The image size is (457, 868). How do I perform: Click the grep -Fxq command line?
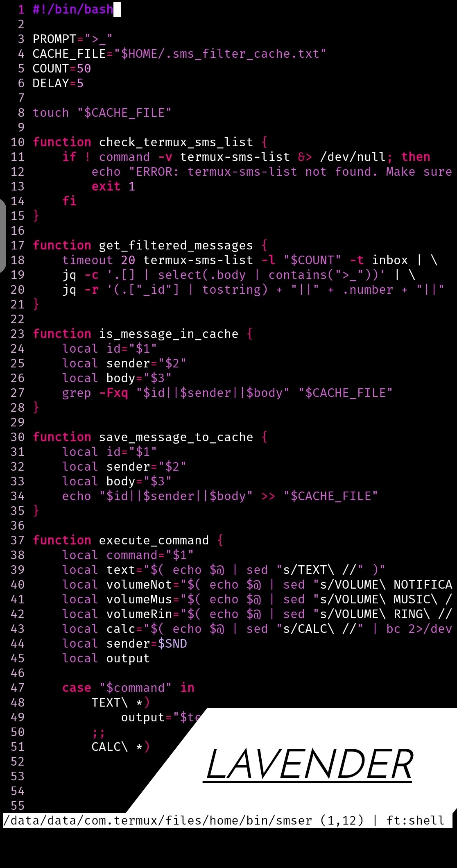pos(227,393)
